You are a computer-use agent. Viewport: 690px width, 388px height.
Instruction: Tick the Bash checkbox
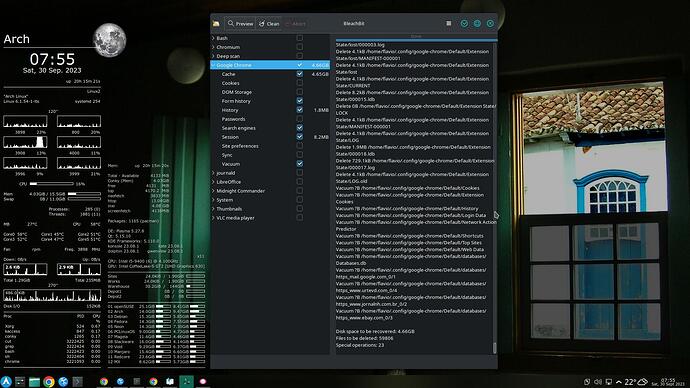click(x=300, y=38)
